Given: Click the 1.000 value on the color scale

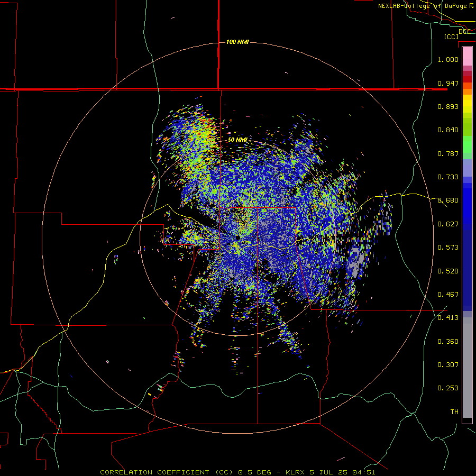Looking at the screenshot, I should pos(448,59).
